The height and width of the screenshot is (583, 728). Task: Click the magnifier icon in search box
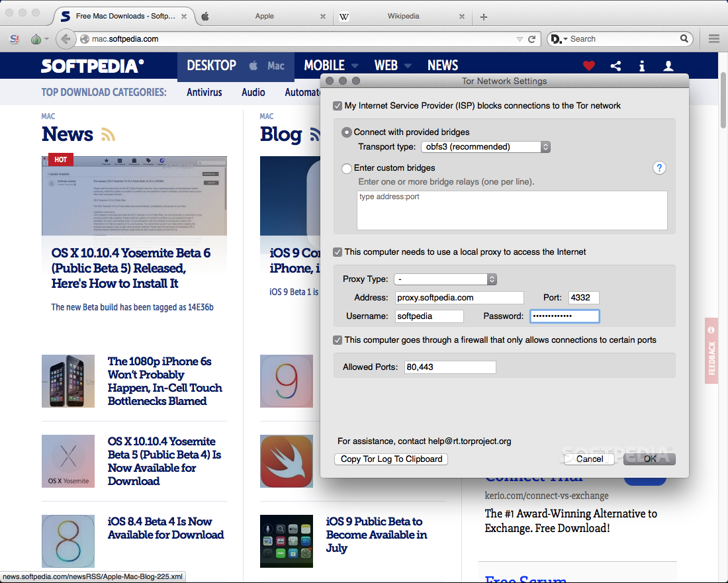(x=684, y=38)
